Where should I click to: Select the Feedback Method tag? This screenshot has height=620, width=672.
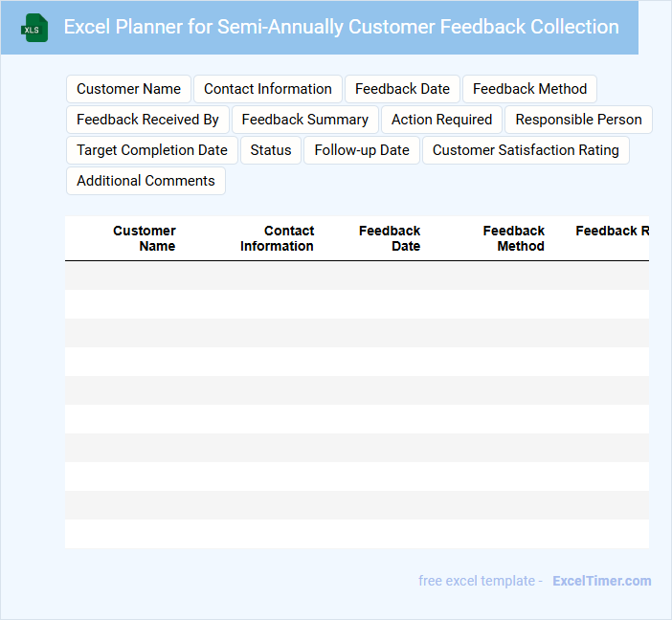pos(529,89)
